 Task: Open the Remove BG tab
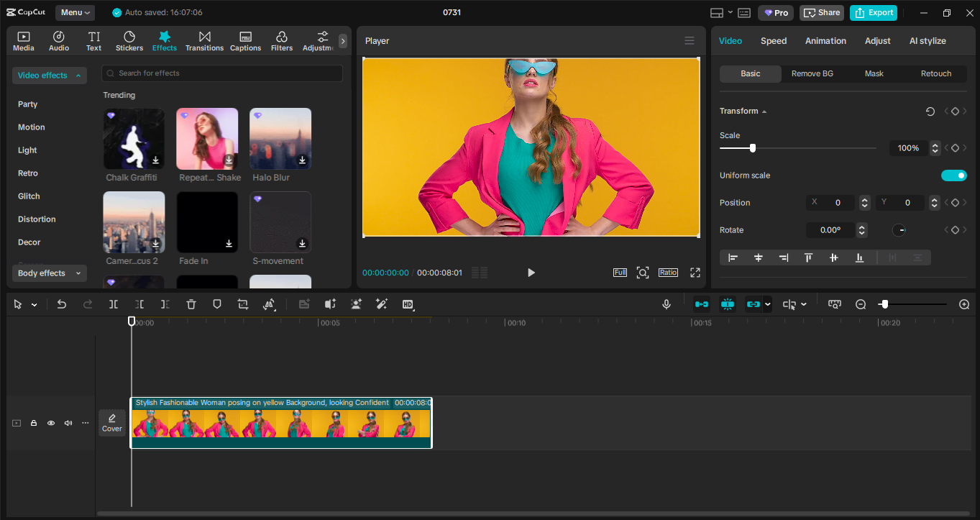tap(812, 73)
